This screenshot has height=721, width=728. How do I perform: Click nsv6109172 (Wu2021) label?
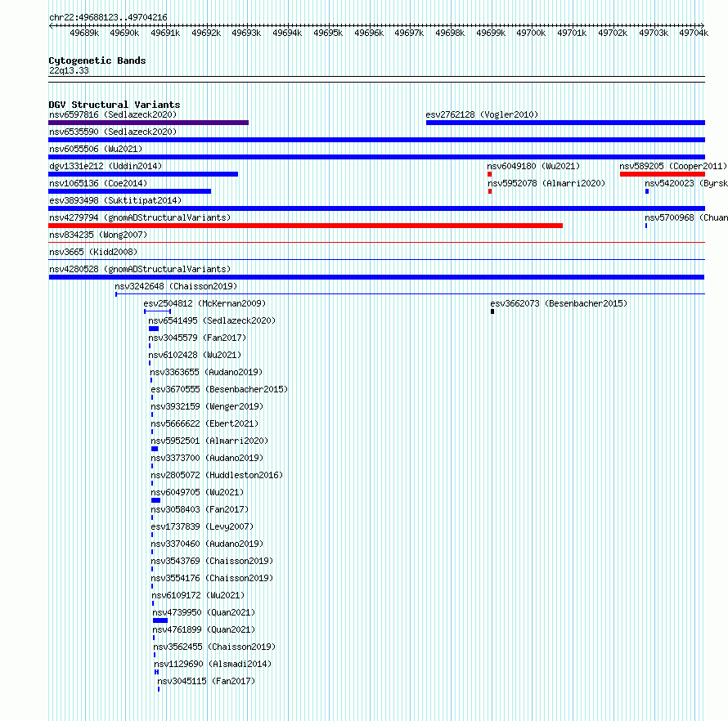[x=198, y=595]
